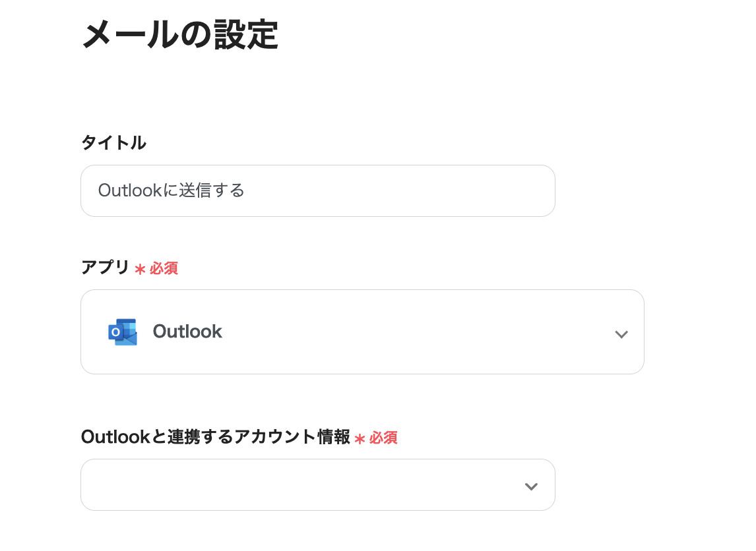
Task: Click the Outlook app logo icon
Action: [123, 332]
